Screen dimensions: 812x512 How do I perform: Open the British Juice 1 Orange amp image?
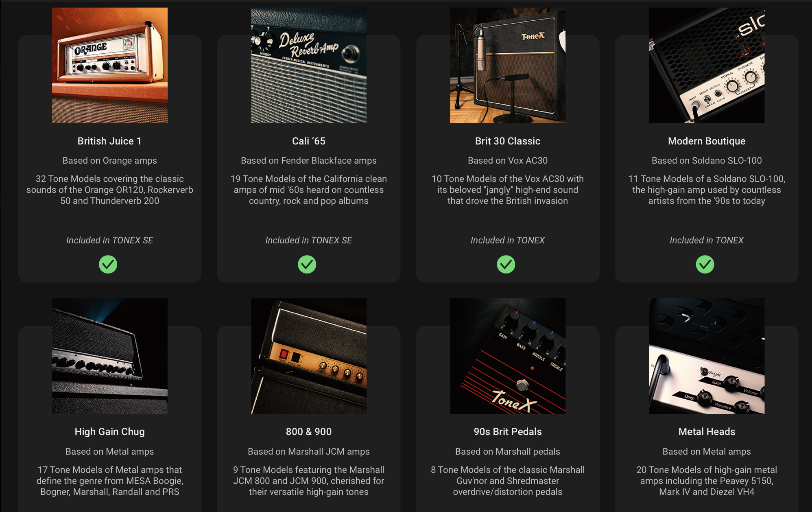(110, 65)
